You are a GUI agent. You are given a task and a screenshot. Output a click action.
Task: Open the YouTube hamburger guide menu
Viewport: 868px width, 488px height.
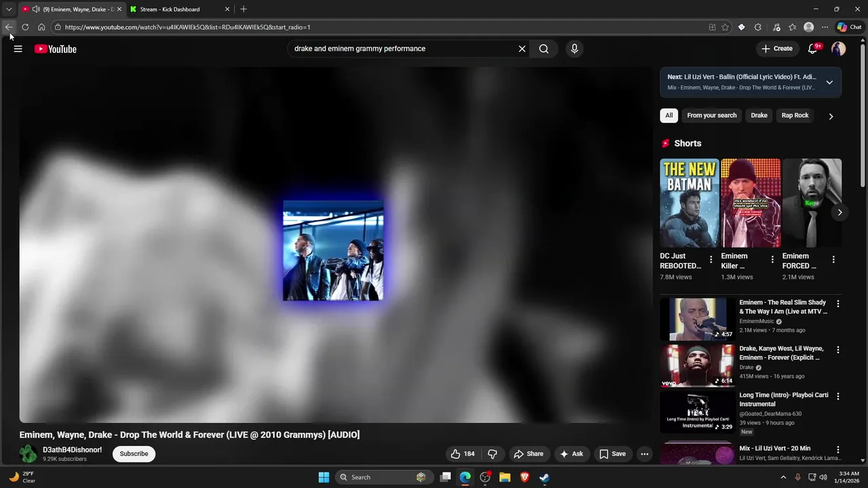tap(18, 49)
